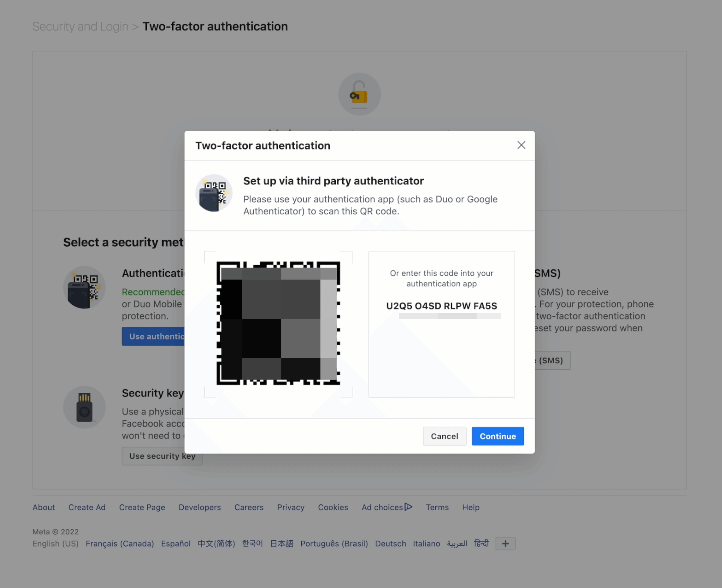
Task: Click the blue Continue button
Action: click(497, 436)
